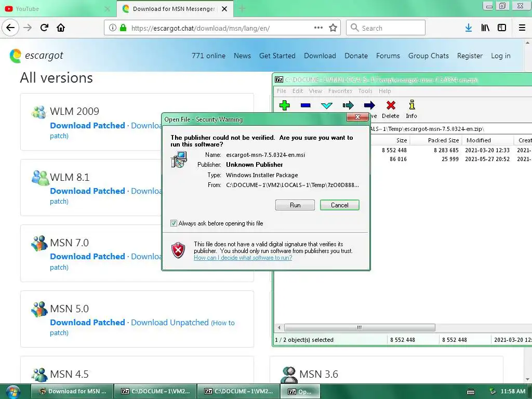
Task: Open the News page on escargot
Action: 242,56
